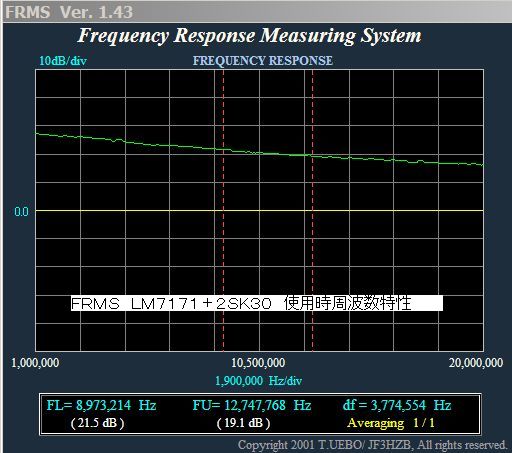
Task: Click the 10dB/div scale label
Action: point(63,61)
